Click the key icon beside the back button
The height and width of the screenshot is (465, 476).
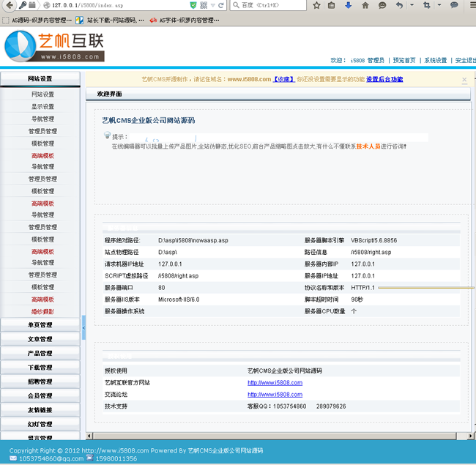pyautogui.click(x=23, y=5)
